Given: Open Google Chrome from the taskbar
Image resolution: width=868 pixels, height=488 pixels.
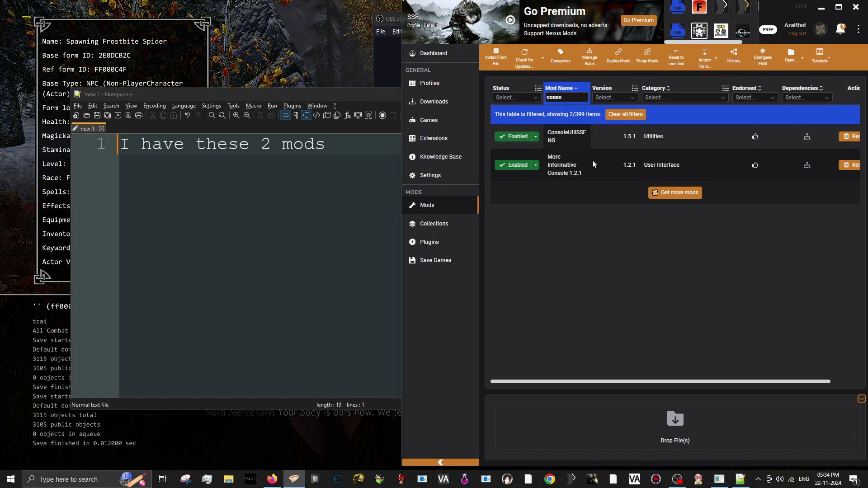Looking at the screenshot, I should click(x=549, y=479).
